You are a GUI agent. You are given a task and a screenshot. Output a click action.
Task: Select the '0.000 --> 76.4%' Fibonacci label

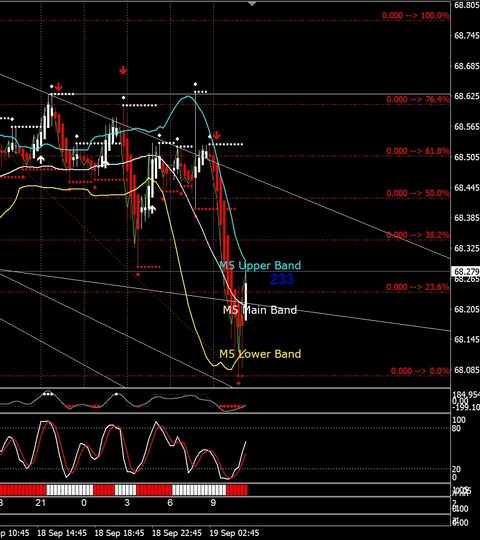click(418, 100)
